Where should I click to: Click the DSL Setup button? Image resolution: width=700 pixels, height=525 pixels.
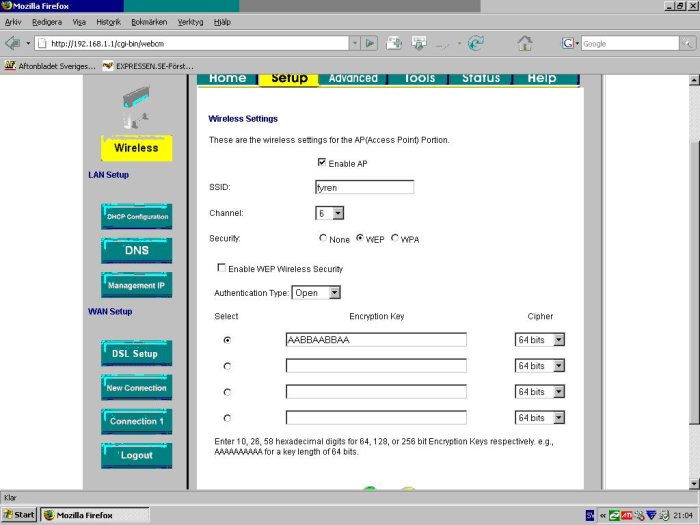point(137,353)
